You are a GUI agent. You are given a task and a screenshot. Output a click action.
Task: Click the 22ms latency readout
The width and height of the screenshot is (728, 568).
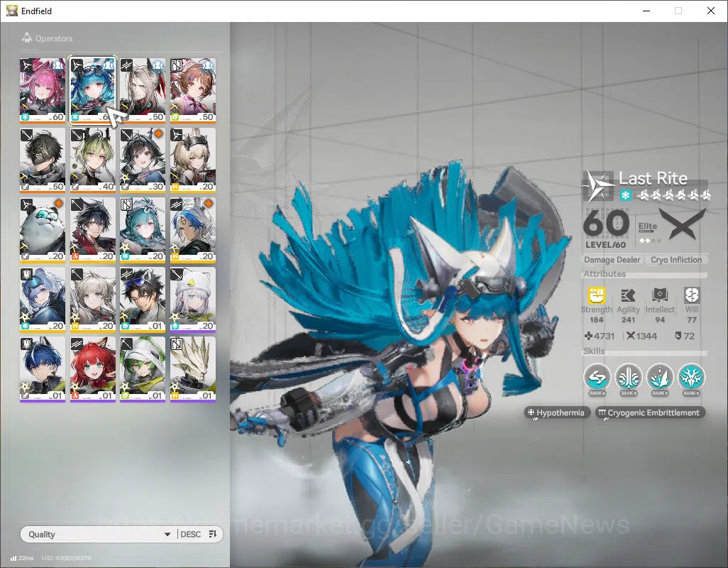point(26,558)
